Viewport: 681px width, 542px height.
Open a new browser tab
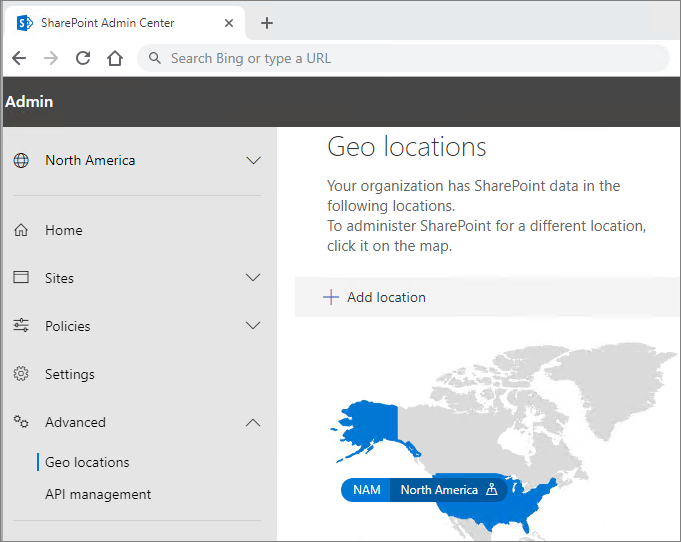[x=266, y=23]
